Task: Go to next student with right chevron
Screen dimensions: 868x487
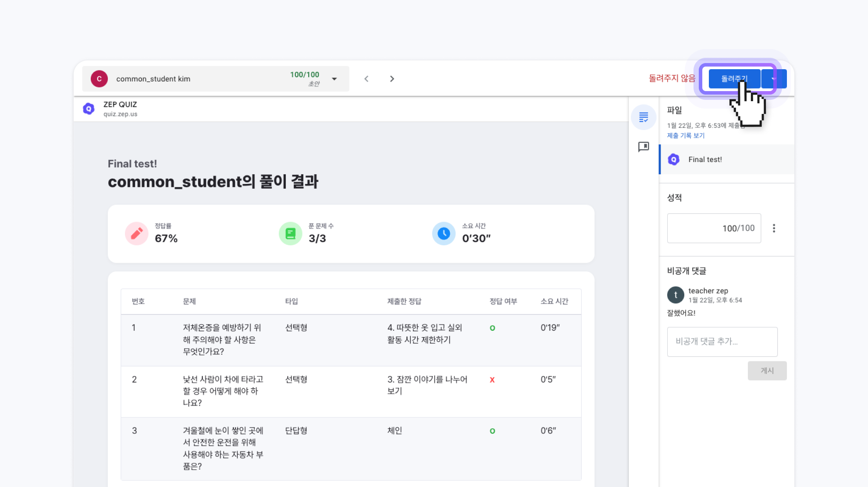Action: pyautogui.click(x=392, y=79)
